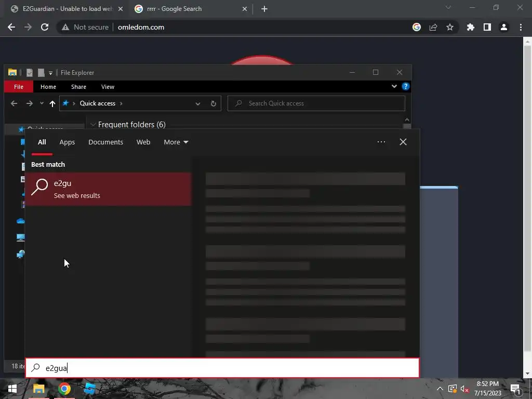This screenshot has height=399, width=532.
Task: Open the e2gu web results match
Action: pyautogui.click(x=108, y=189)
